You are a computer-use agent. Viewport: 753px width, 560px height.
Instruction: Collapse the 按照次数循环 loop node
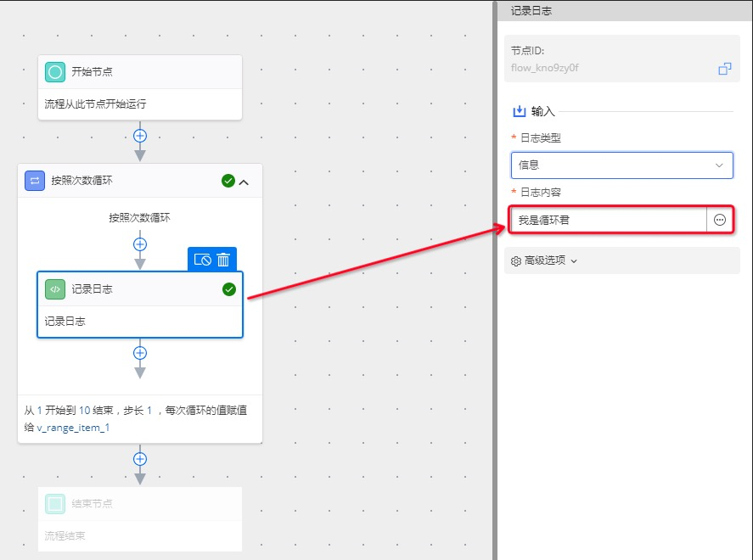(x=244, y=182)
